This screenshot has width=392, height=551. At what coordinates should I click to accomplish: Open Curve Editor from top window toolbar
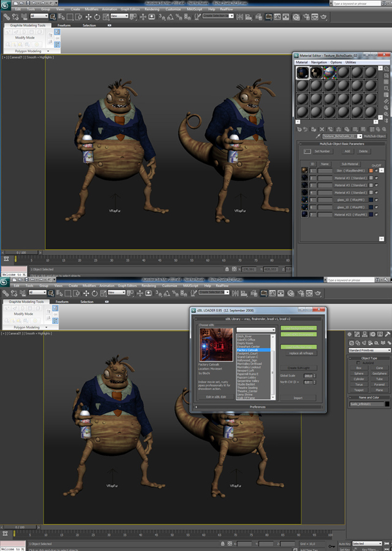click(277, 17)
